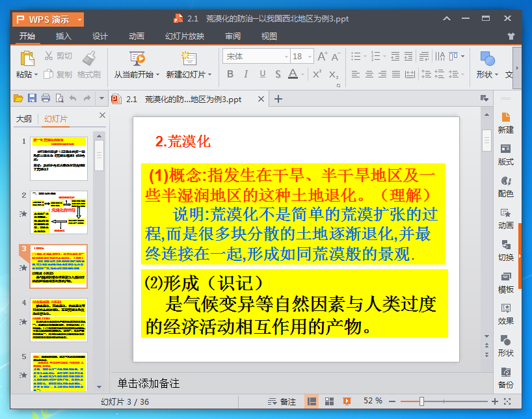
Task: Open Print Preview icon
Action: point(59,98)
